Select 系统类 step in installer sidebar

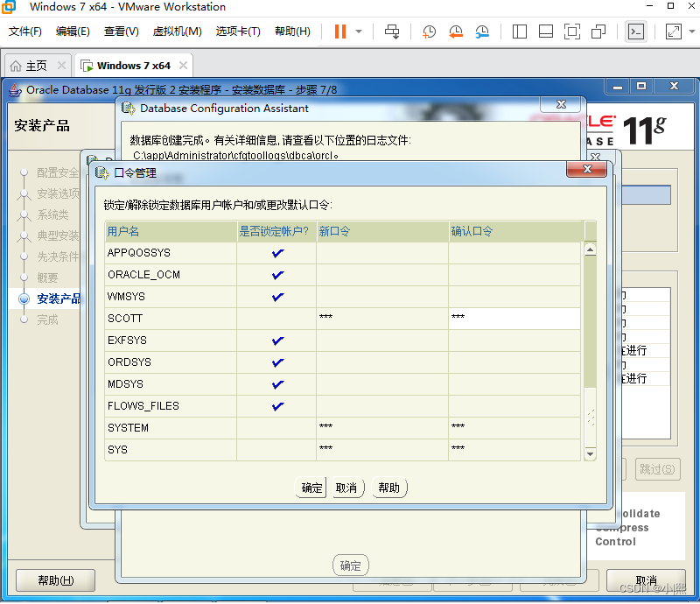point(52,214)
